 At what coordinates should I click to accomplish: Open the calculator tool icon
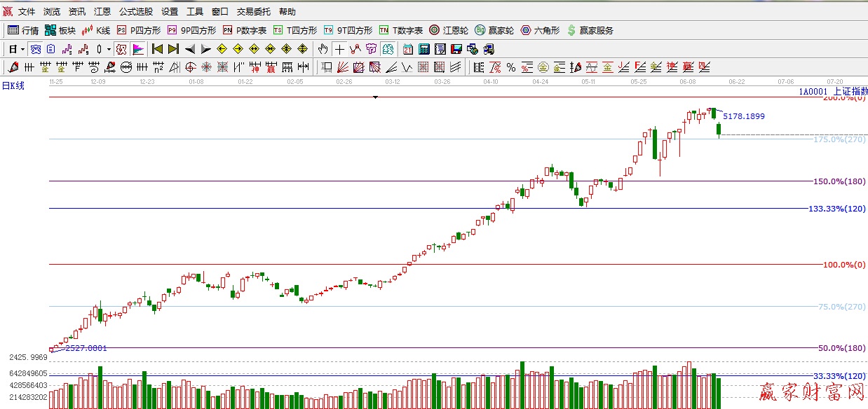coord(424,49)
